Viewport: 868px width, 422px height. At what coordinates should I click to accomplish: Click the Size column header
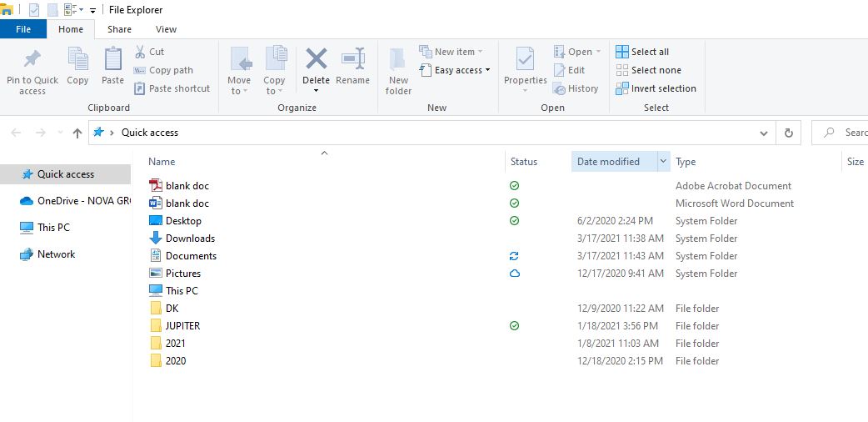point(855,161)
